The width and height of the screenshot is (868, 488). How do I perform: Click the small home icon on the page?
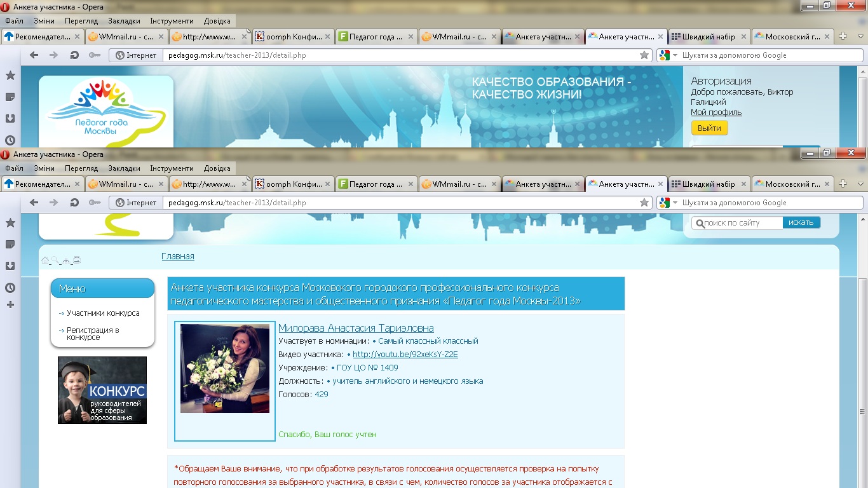(x=45, y=260)
